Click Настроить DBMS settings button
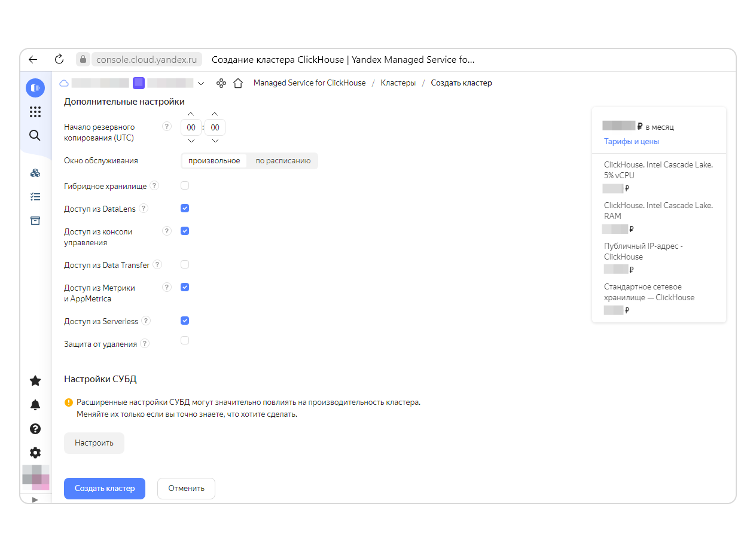This screenshot has width=756, height=552. click(94, 443)
